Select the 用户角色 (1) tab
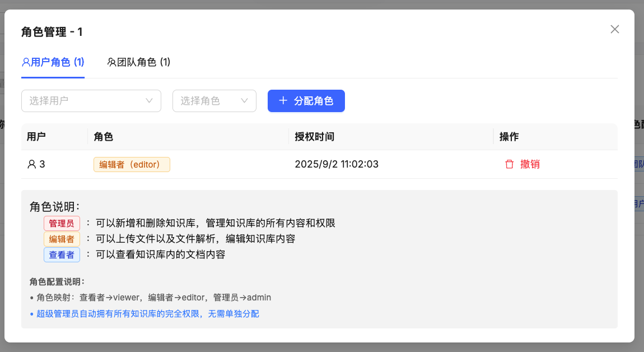Viewport: 644px width, 352px height. click(x=53, y=62)
